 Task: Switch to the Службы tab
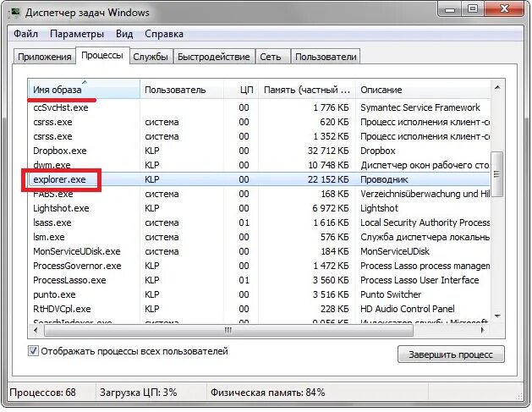click(151, 57)
